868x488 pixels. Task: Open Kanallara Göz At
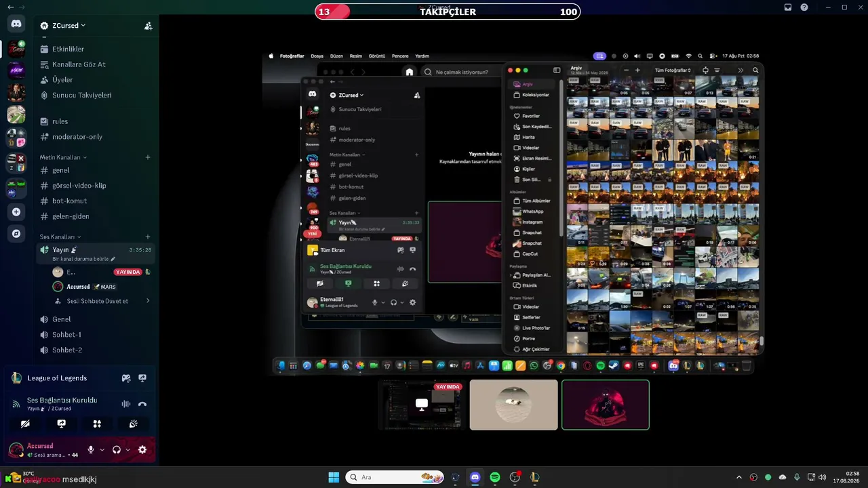[95, 64]
